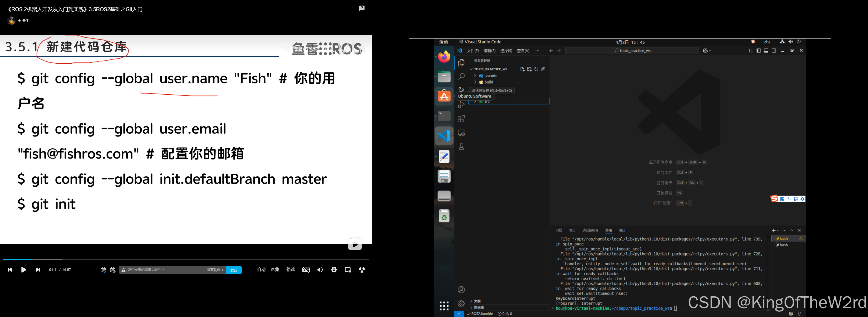The image size is (868, 317).
Task: Expand the build folder
Action: coord(488,82)
